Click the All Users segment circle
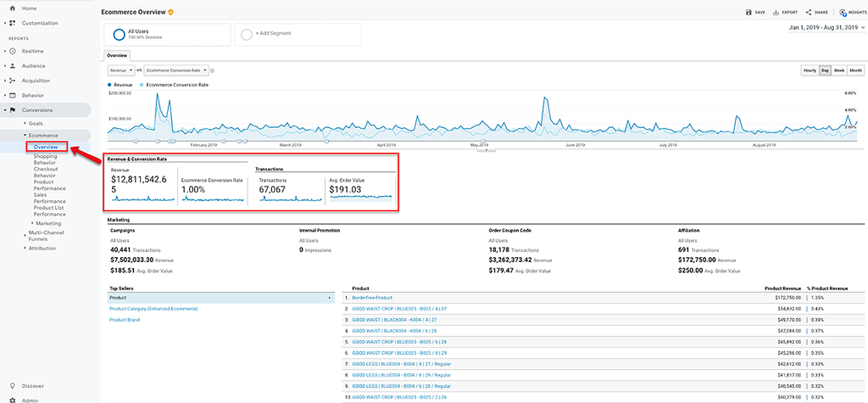Viewport: 868px width, 403px height. click(119, 34)
